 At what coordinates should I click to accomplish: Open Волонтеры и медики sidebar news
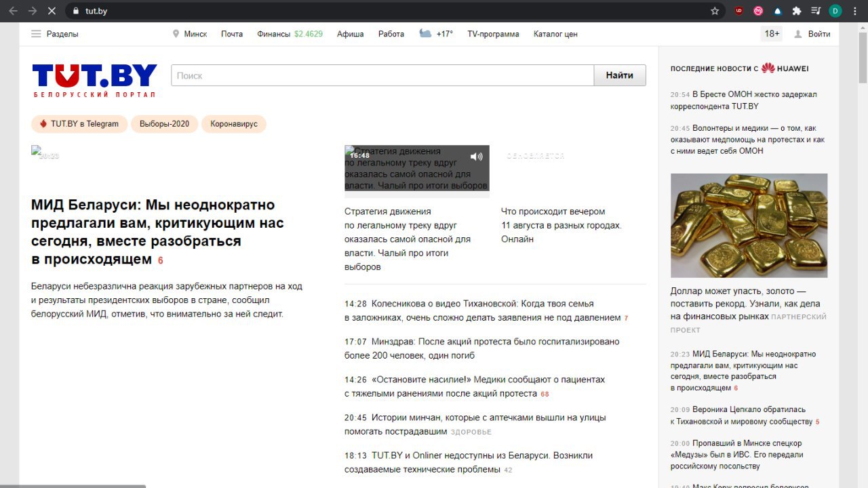[x=748, y=140]
